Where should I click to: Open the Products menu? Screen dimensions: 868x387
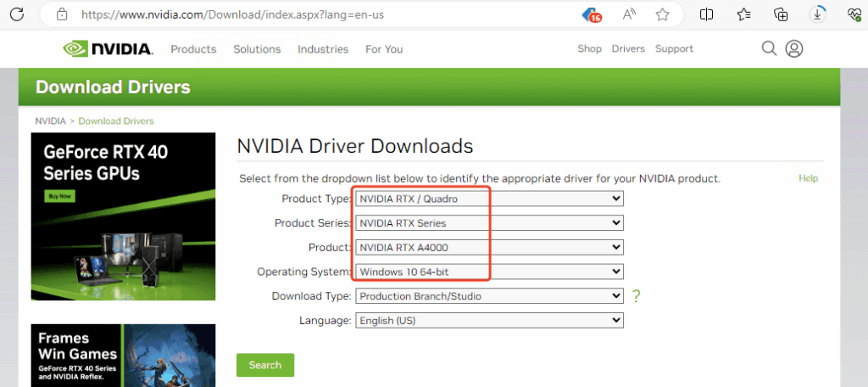pyautogui.click(x=193, y=48)
